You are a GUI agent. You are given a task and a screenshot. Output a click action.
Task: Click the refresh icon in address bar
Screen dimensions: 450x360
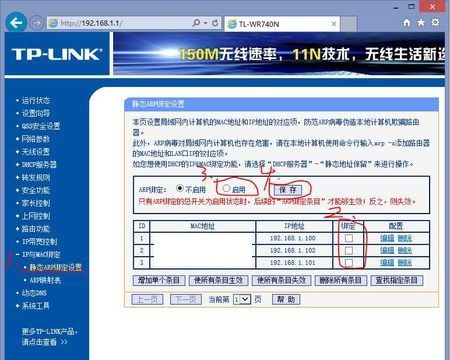(215, 23)
